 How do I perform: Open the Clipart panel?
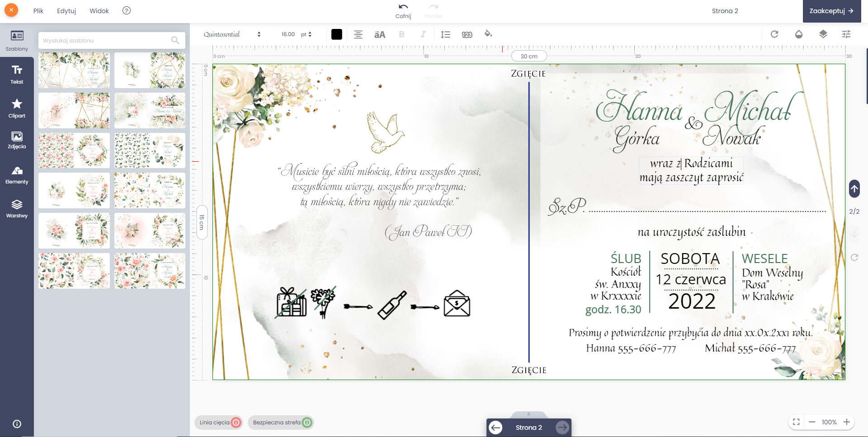[17, 108]
